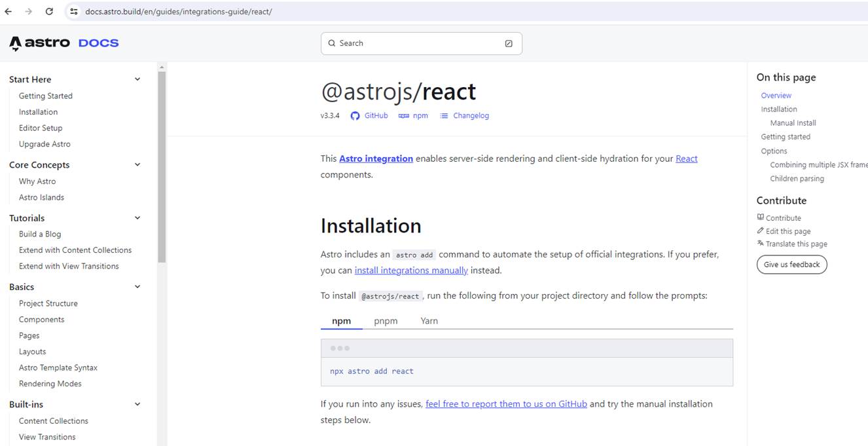Click the GitHub octocat icon
The width and height of the screenshot is (868, 446).
pos(355,116)
